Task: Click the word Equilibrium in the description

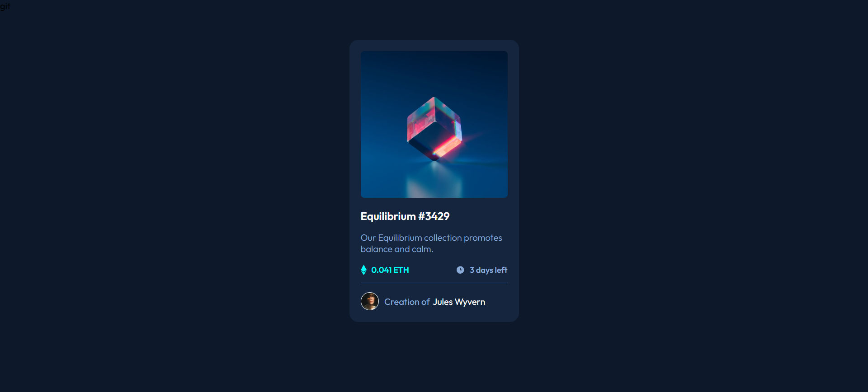Action: [400, 238]
